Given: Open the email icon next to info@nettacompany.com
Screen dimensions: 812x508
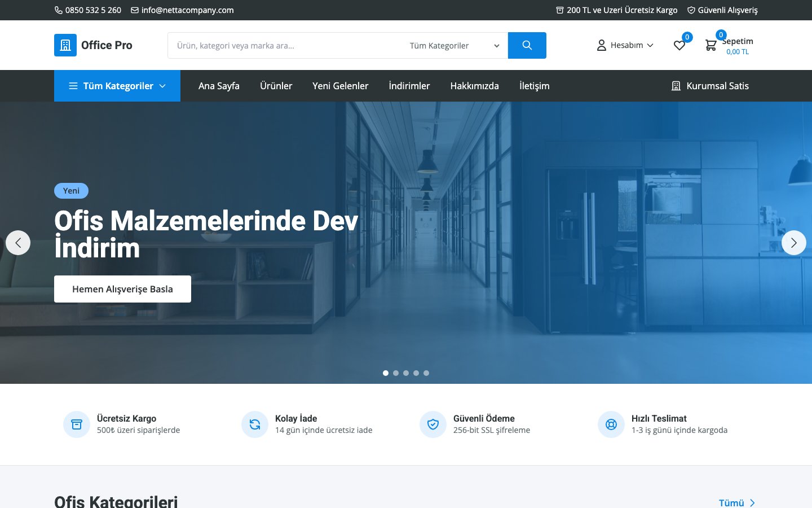Looking at the screenshot, I should point(134,10).
